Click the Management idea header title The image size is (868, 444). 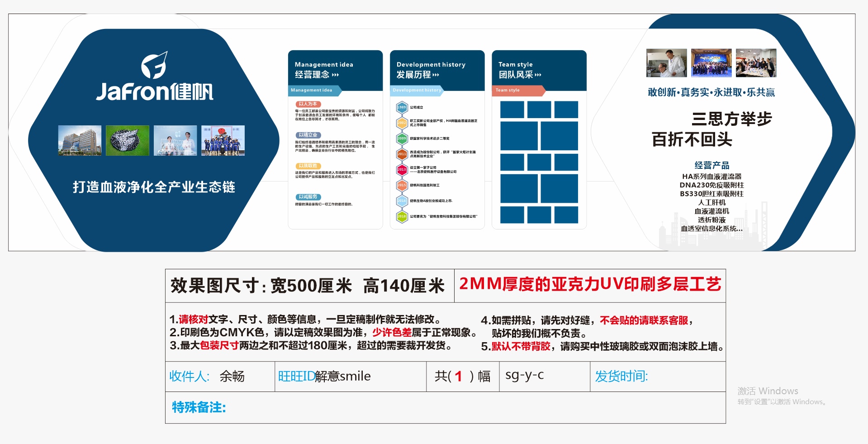click(x=324, y=65)
